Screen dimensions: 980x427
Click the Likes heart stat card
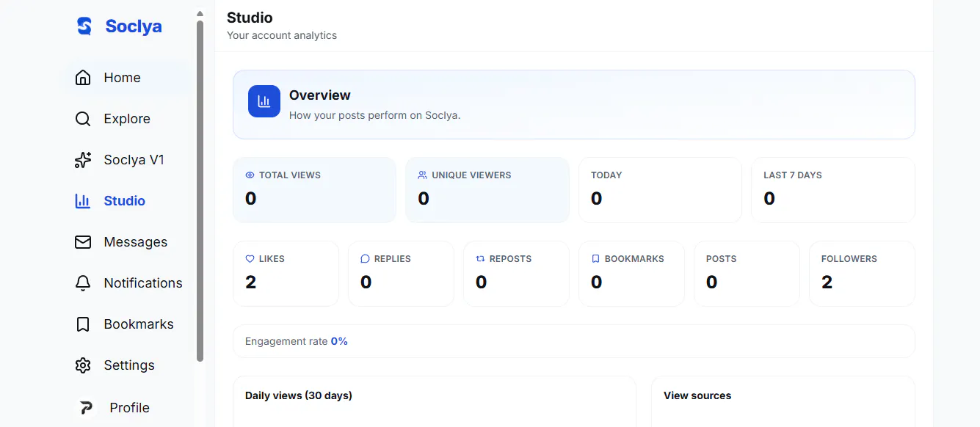[286, 274]
